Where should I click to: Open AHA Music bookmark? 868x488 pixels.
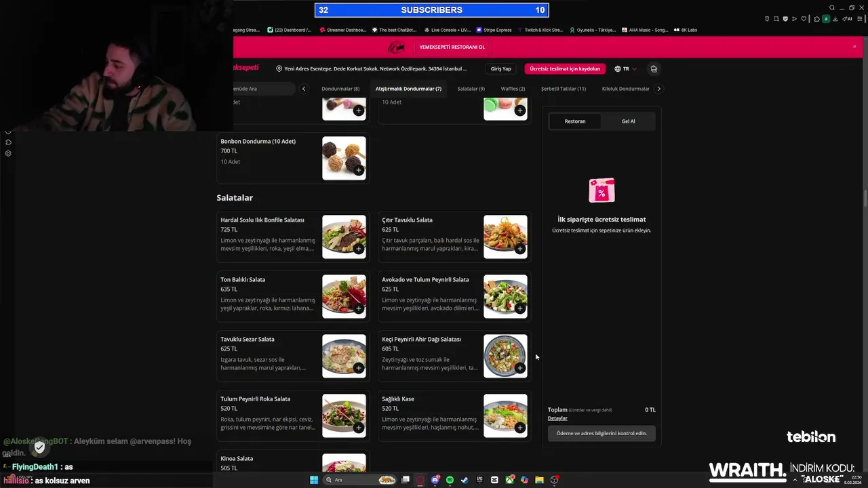pos(644,30)
